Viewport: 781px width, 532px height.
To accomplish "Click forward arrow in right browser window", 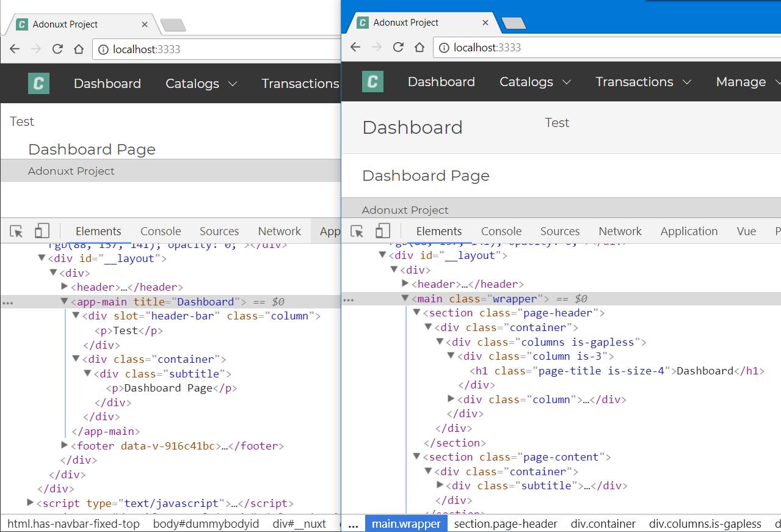I will point(377,47).
